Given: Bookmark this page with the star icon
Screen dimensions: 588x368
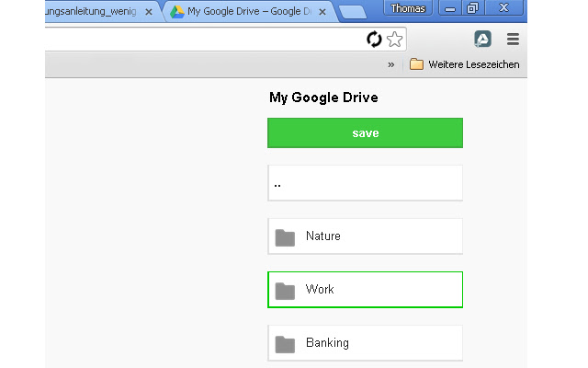Looking at the screenshot, I should [x=394, y=39].
